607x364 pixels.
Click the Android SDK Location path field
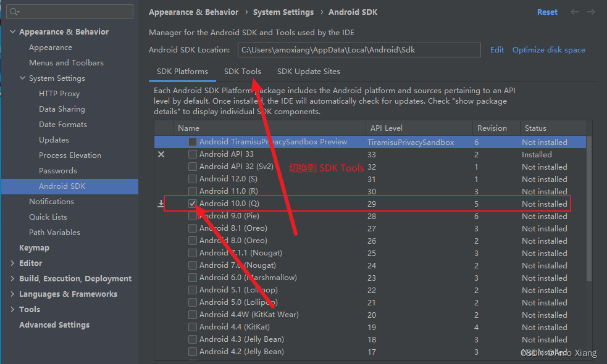tap(359, 50)
